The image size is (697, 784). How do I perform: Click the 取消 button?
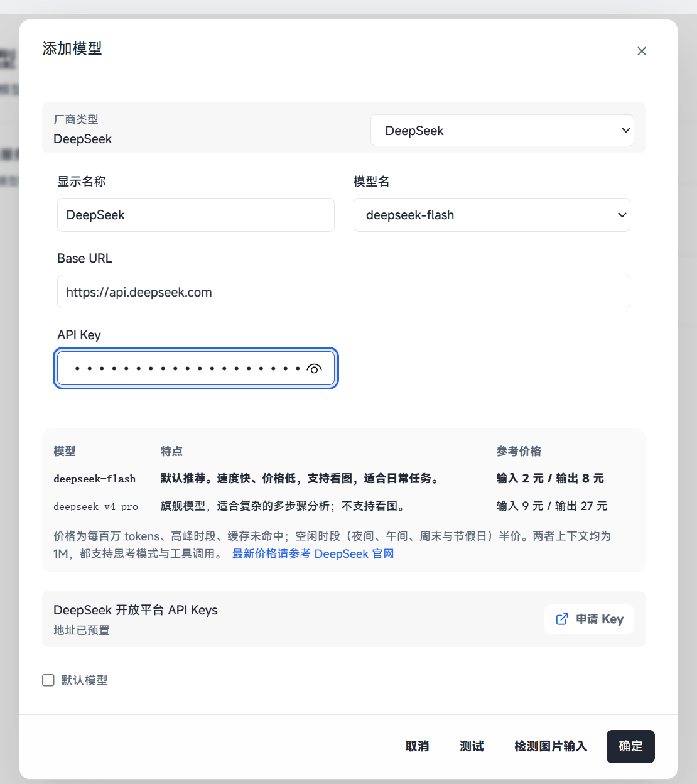pos(417,746)
